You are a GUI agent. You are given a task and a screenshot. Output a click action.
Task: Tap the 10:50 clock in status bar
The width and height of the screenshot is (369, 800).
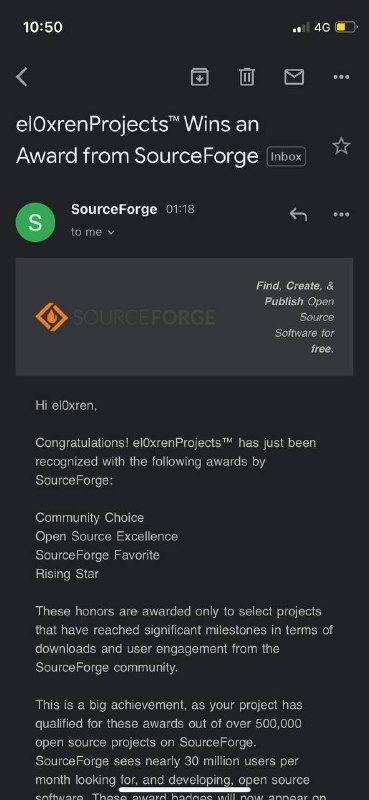(x=43, y=27)
